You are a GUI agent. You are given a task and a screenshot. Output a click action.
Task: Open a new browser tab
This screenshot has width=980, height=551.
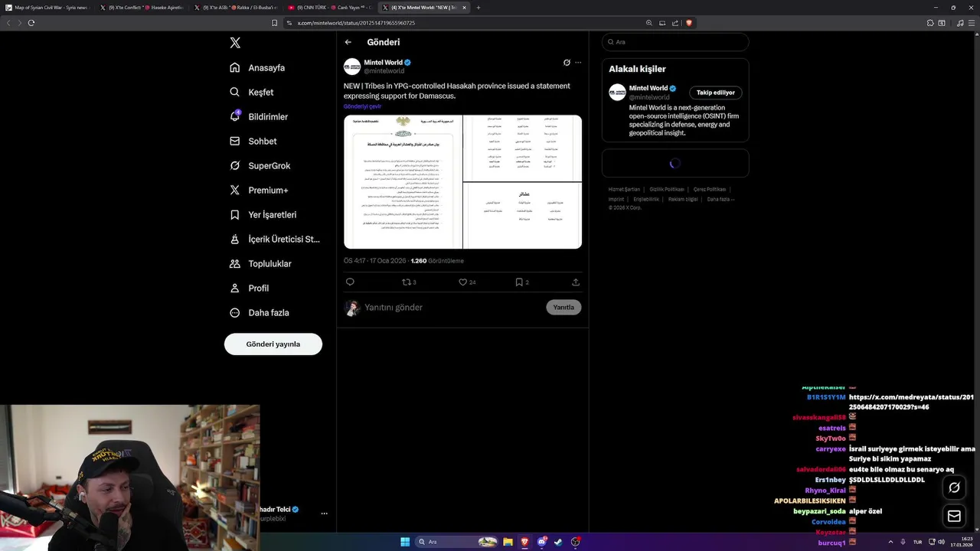[479, 8]
